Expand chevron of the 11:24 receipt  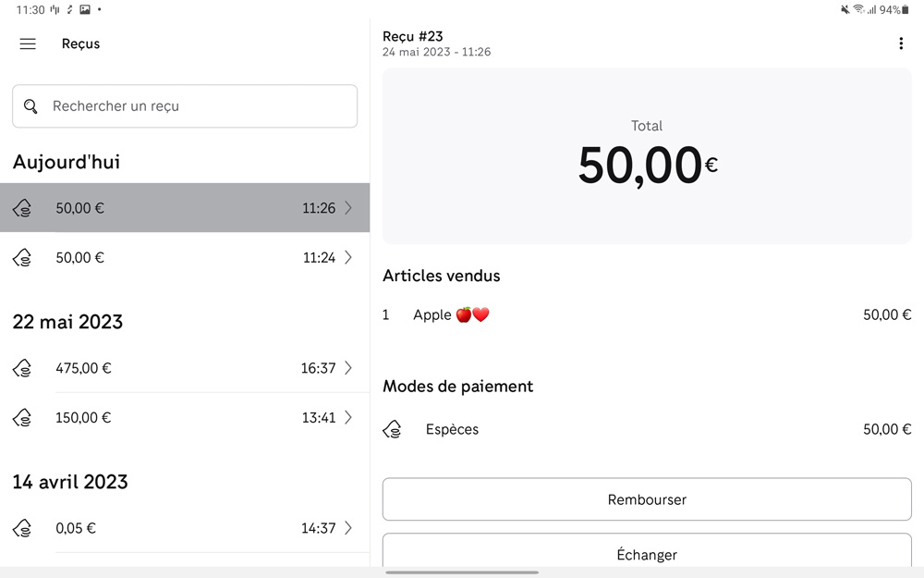(x=348, y=258)
